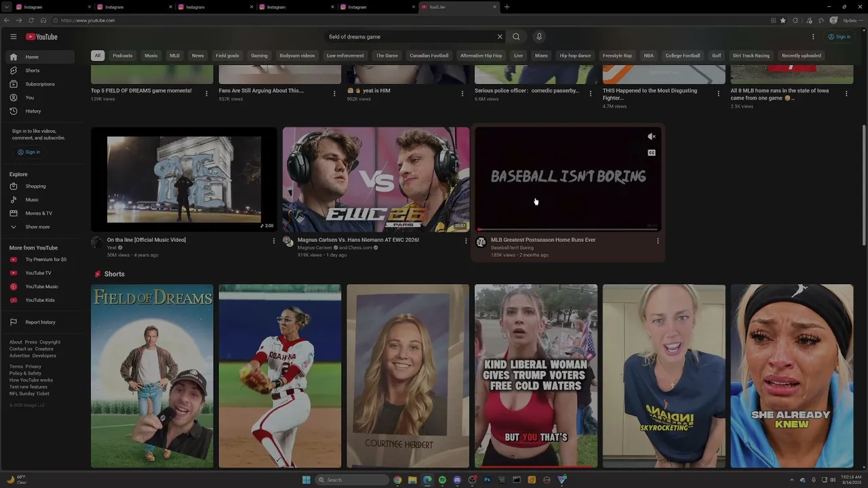Toggle captions on the hovered video preview
Image resolution: width=868 pixels, height=488 pixels.
click(x=652, y=153)
